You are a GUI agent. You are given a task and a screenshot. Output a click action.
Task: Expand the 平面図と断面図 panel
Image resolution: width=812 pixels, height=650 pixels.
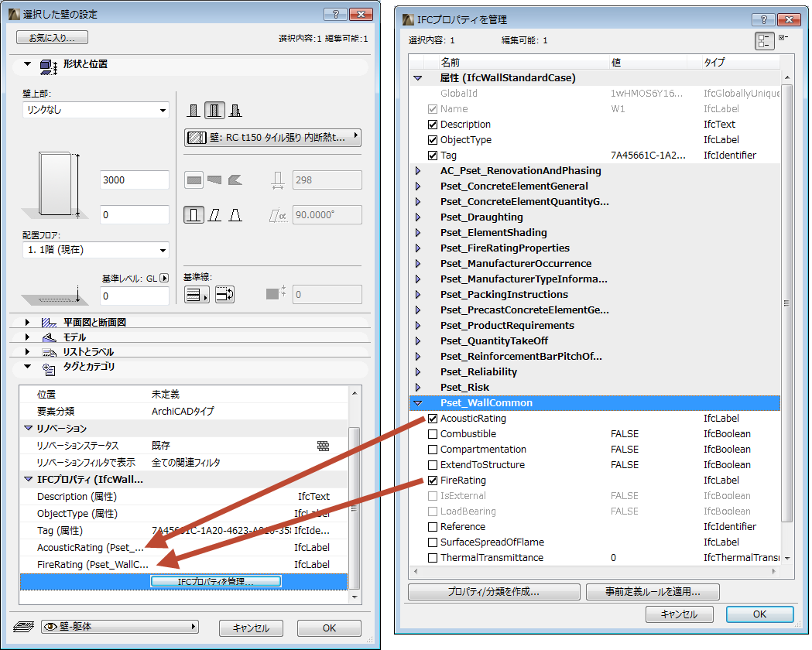[x=27, y=323]
